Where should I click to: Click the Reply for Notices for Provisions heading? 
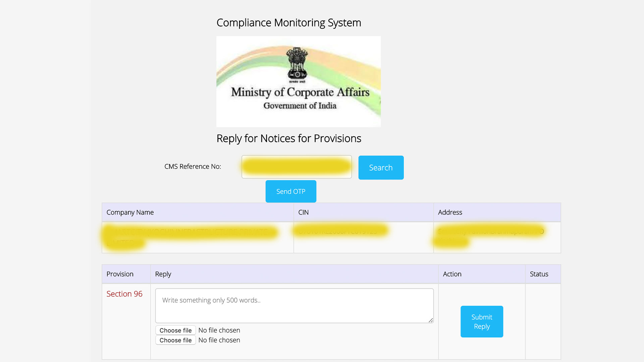[x=288, y=138]
